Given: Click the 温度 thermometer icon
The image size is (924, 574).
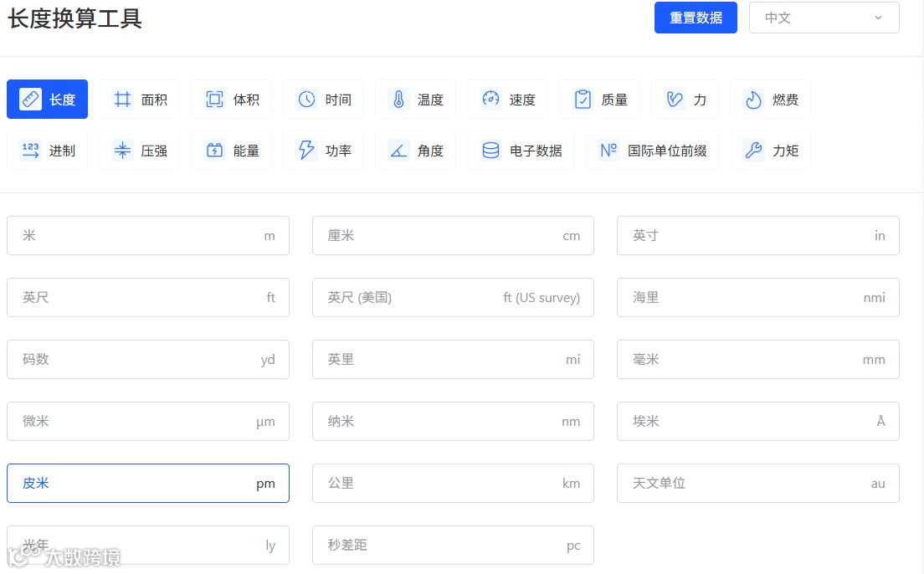Looking at the screenshot, I should (x=399, y=100).
